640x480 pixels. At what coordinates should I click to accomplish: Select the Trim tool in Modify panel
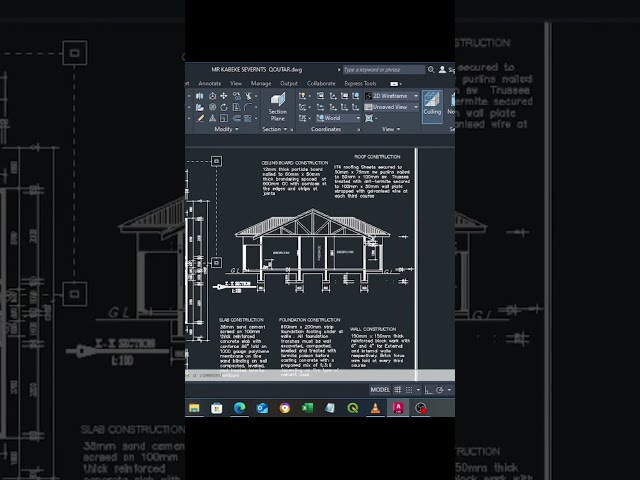tap(248, 96)
